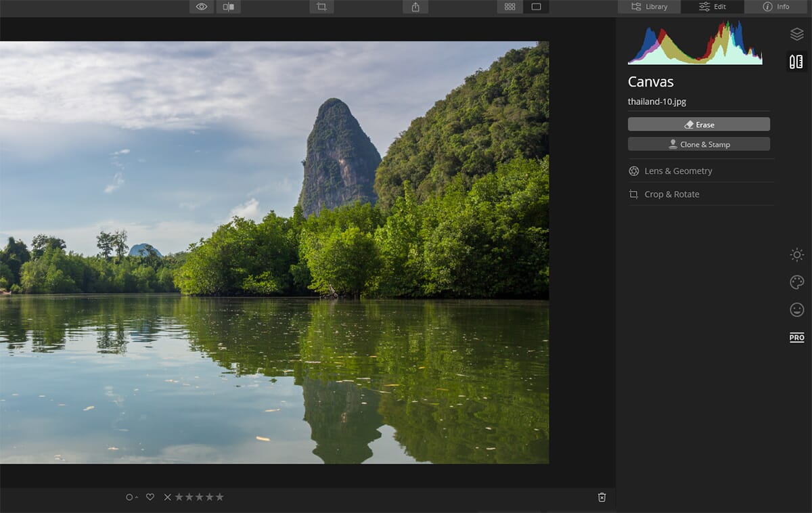Open the Essentials sun icon tools
Screen dimensions: 812x513
pyautogui.click(x=797, y=254)
